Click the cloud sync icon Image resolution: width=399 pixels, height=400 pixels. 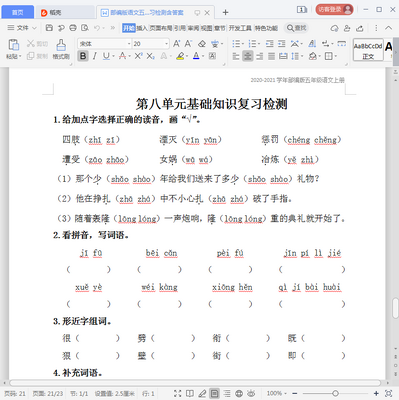coord(334,28)
